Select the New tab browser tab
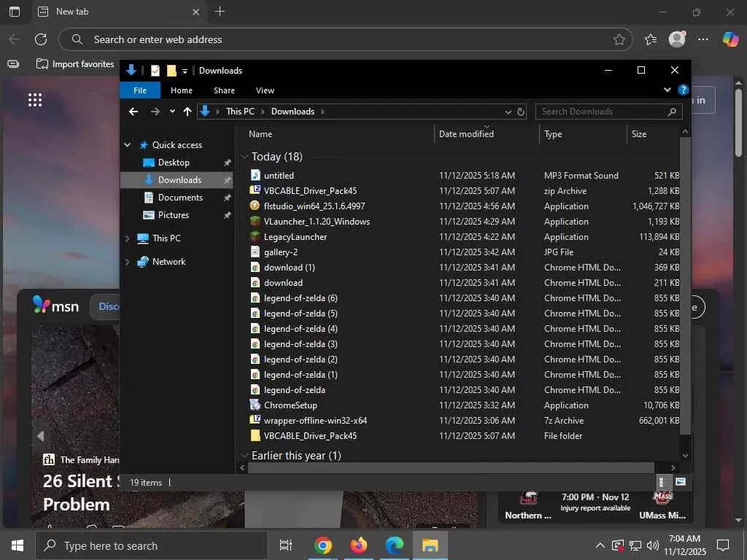This screenshot has height=560, width=747. (119, 12)
